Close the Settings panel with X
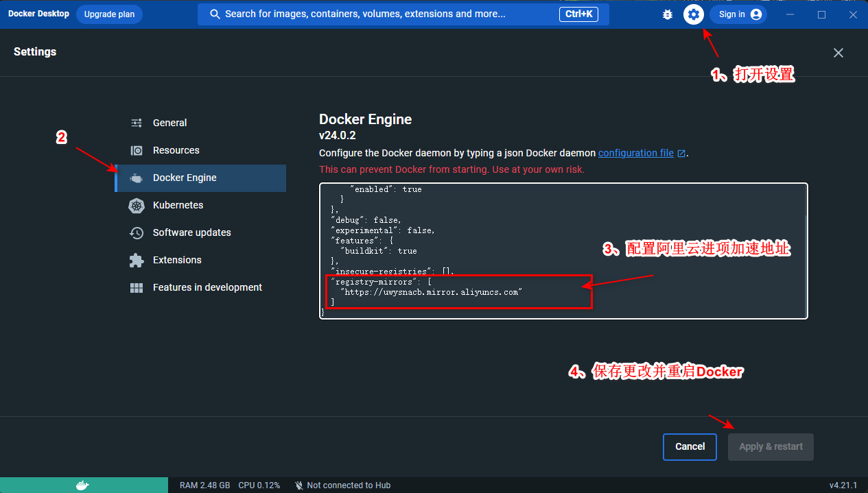Screen dimensions: 868x493 click(x=838, y=53)
